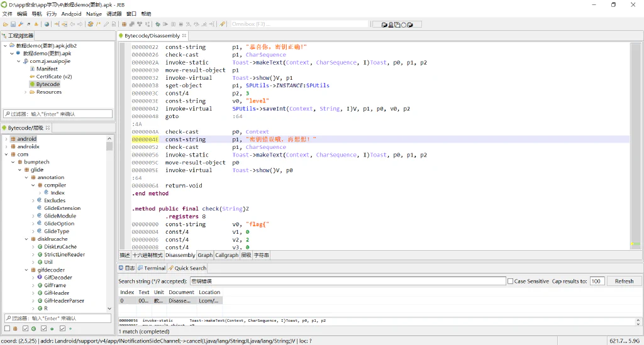Click the Cap results to field
Viewport: 644px width, 345px height.
pyautogui.click(x=597, y=282)
